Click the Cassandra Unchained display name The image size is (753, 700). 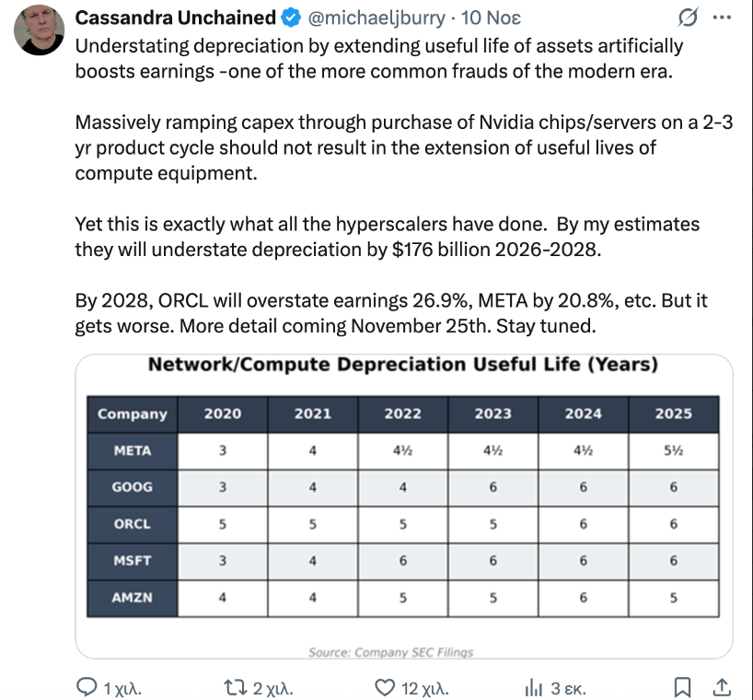pos(175,18)
